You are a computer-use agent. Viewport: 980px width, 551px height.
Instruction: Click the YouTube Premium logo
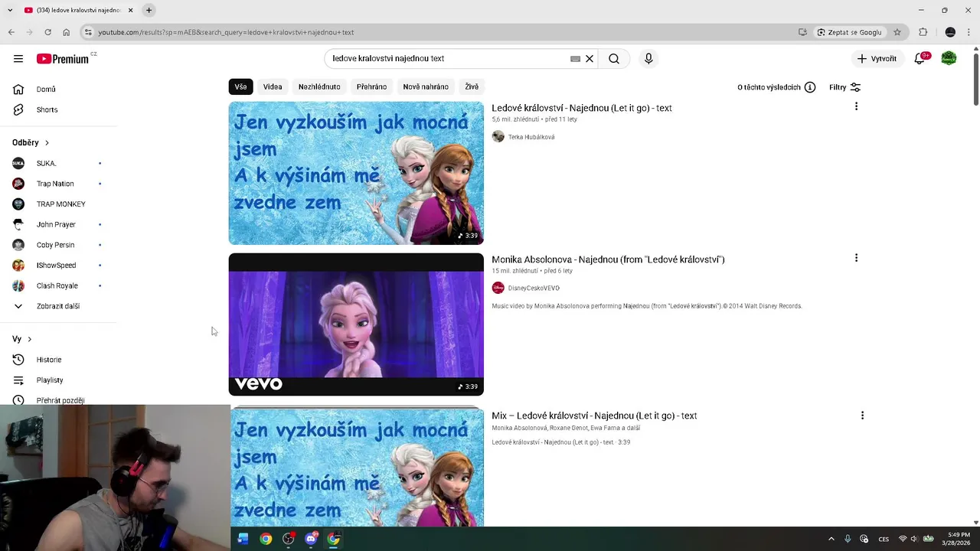(63, 59)
